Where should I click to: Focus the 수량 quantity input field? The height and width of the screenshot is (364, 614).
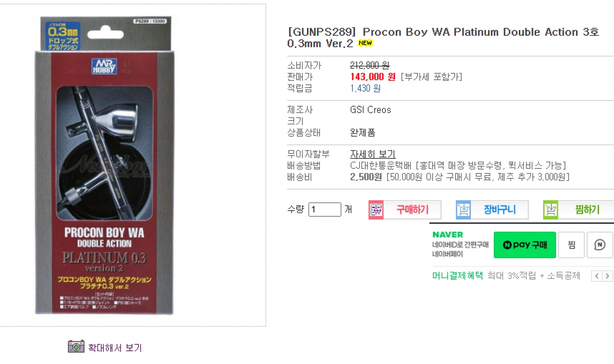(x=325, y=209)
